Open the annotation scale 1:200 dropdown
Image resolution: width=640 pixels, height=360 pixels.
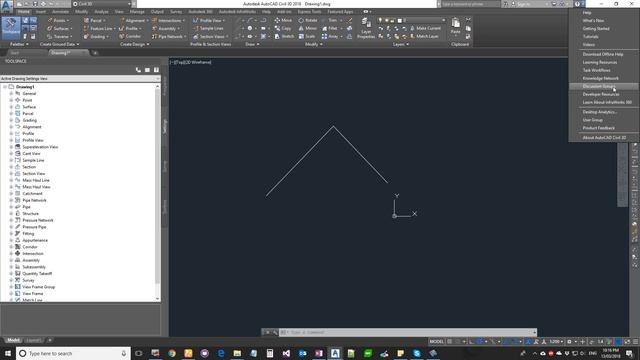tap(556, 341)
